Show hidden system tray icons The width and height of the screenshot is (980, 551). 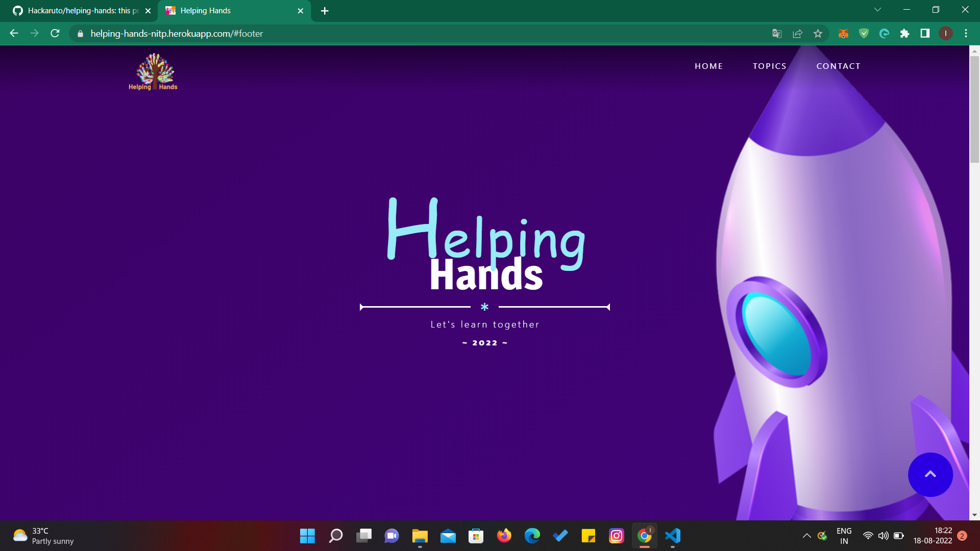pyautogui.click(x=806, y=536)
